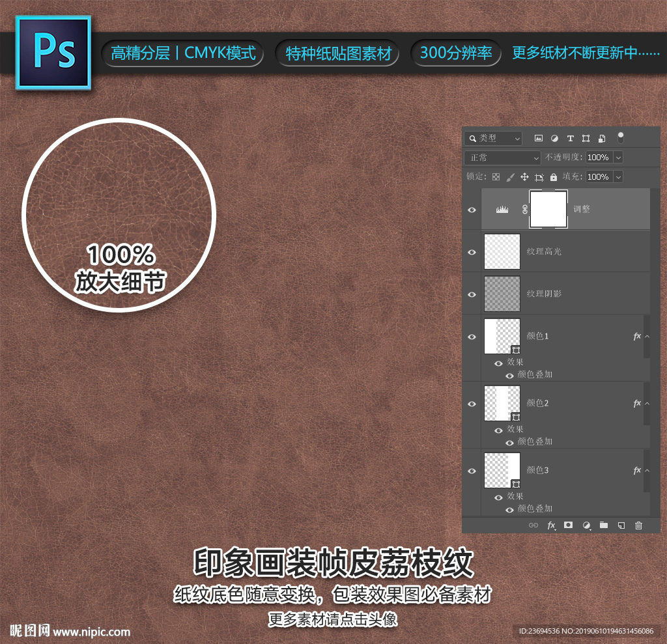Click 颜色叠加 effect under 颜色3
This screenshot has width=667, height=644.
535,509
